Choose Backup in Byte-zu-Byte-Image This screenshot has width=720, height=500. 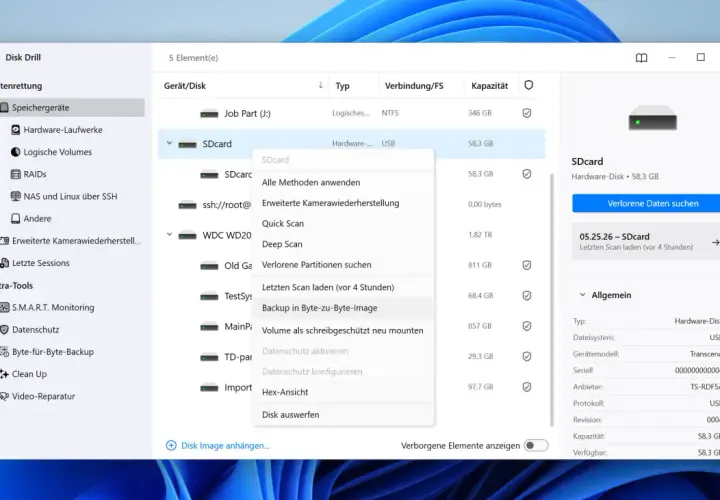coord(343,308)
